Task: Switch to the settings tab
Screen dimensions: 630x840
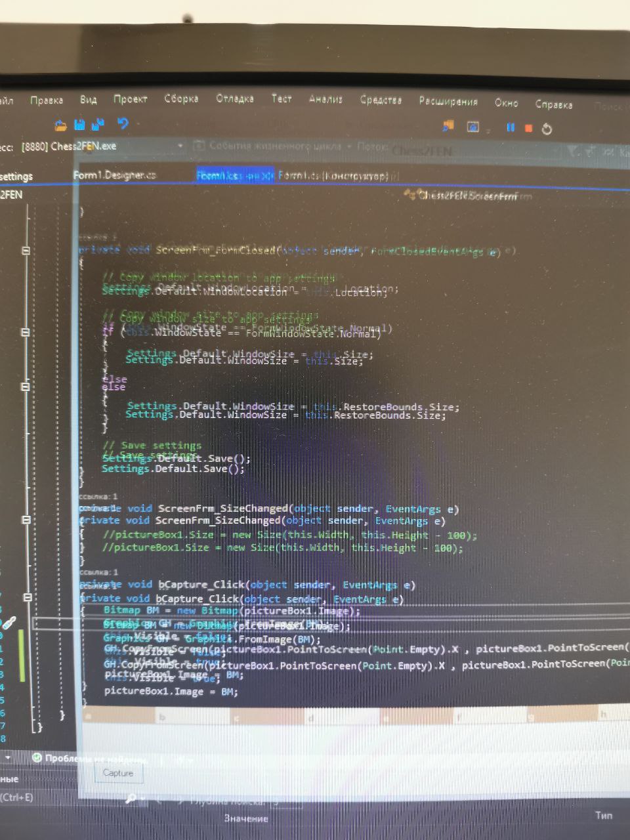Action: (16, 177)
